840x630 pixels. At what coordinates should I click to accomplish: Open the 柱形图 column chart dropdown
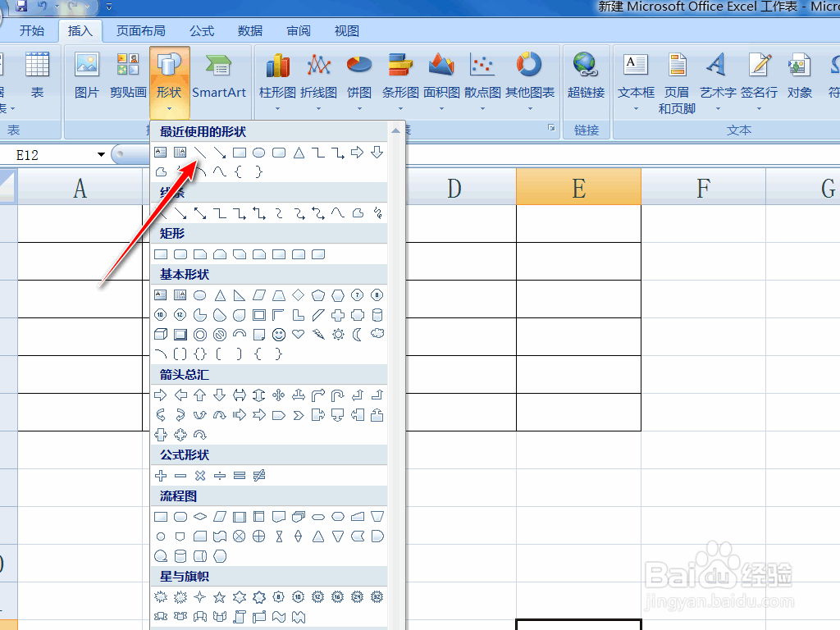coord(277,80)
